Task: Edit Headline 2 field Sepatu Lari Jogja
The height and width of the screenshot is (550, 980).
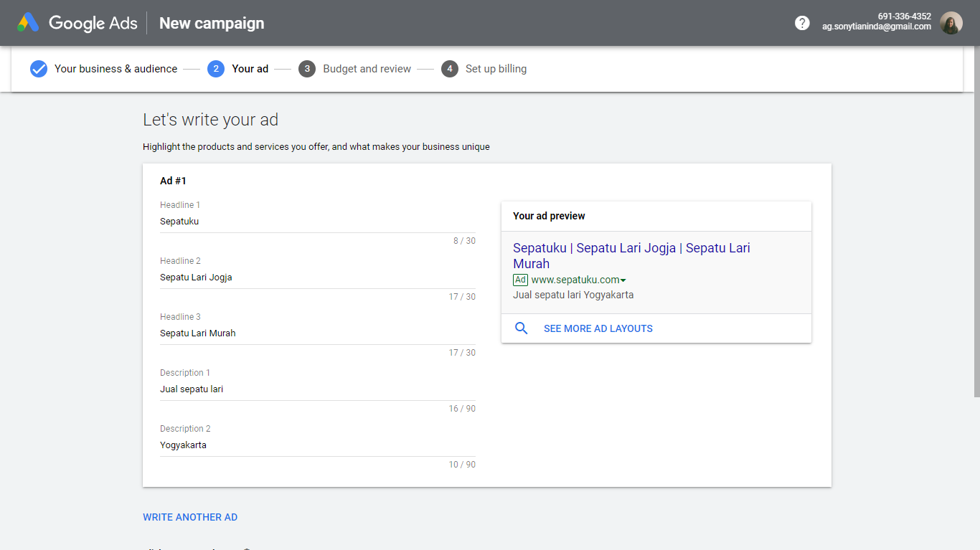Action: [x=318, y=278]
